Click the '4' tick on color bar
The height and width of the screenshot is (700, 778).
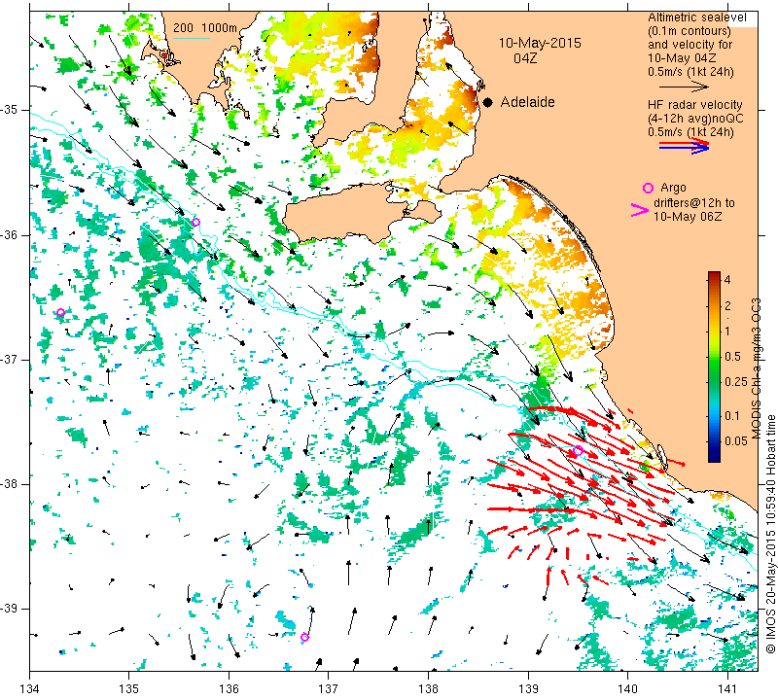click(x=727, y=280)
